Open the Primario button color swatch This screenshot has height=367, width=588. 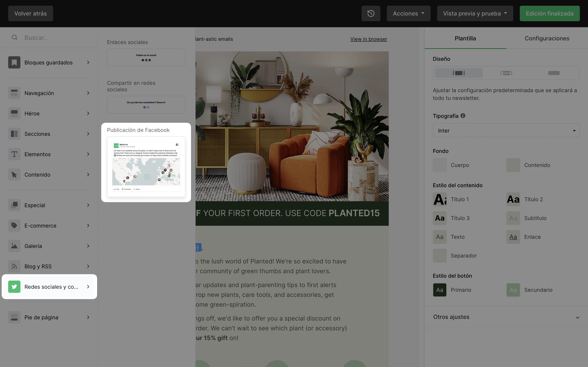(x=439, y=290)
